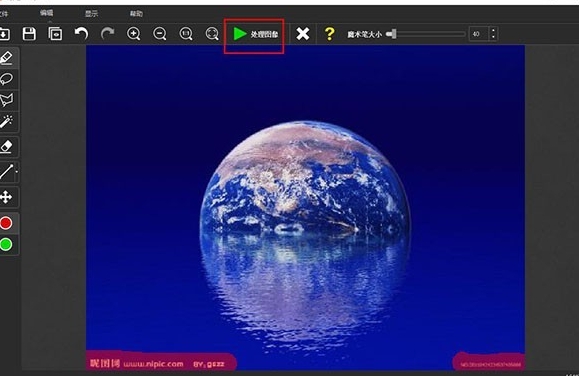
Task: Click the Redo arrow icon
Action: click(x=107, y=34)
